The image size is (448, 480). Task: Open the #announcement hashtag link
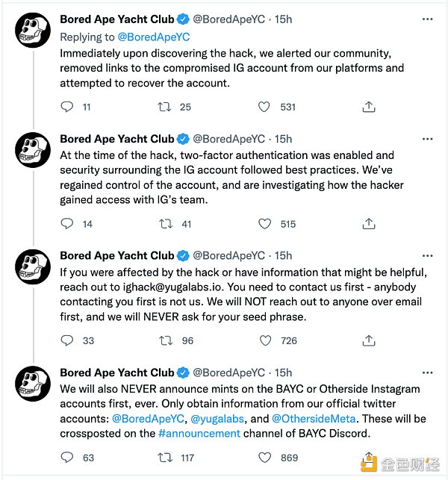pyautogui.click(x=199, y=433)
